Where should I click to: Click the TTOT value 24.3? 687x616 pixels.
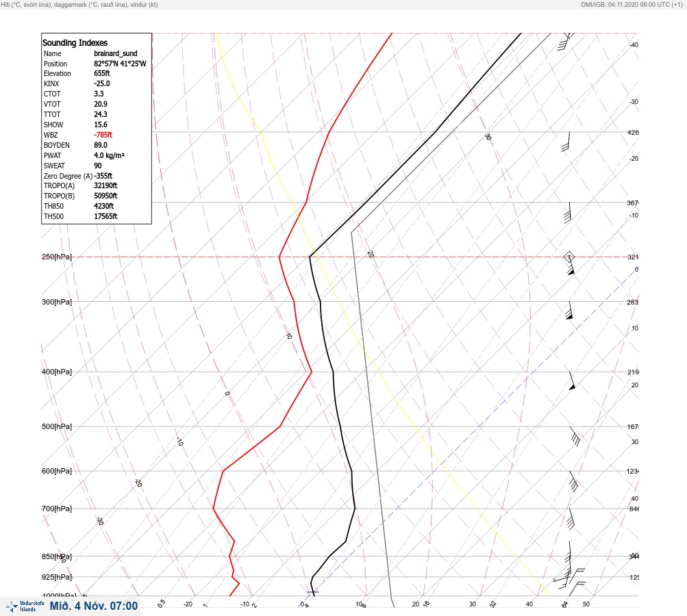pyautogui.click(x=101, y=114)
